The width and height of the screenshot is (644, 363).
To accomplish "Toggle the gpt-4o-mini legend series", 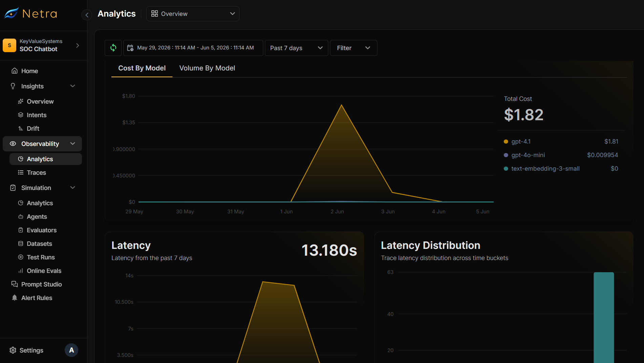I will pos(524,155).
